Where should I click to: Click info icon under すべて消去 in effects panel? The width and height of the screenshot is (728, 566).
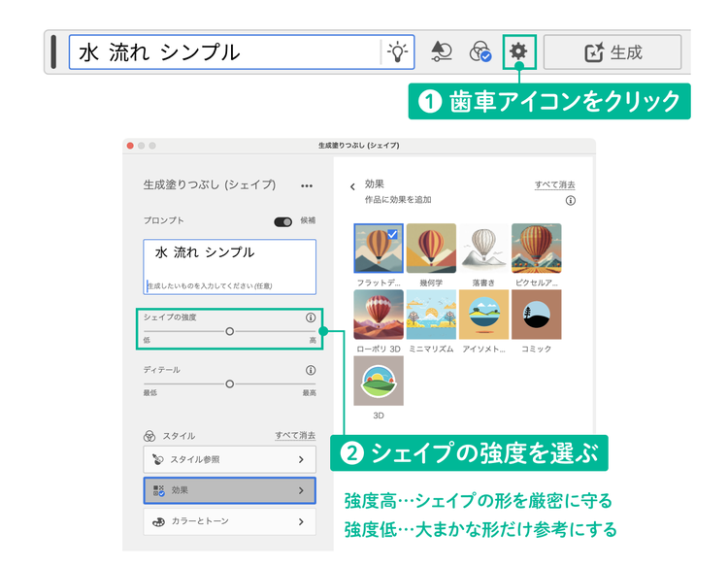click(x=571, y=201)
